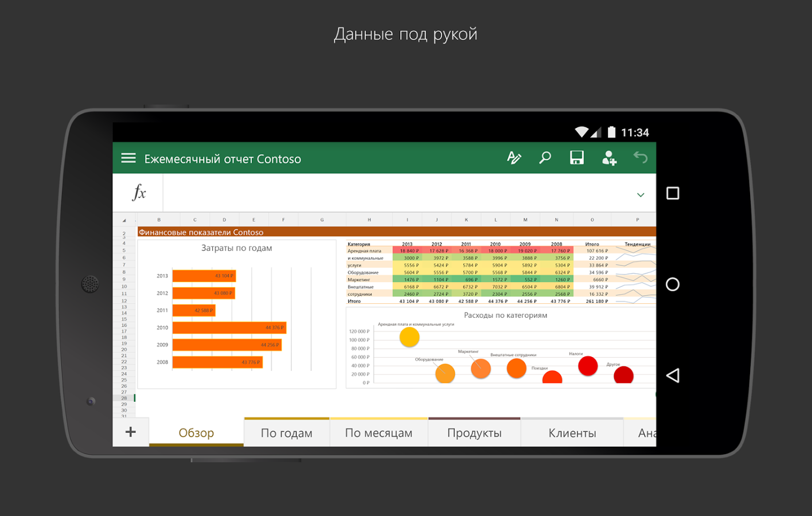The height and width of the screenshot is (516, 812).
Task: Tap the fx function icon
Action: pyautogui.click(x=139, y=193)
